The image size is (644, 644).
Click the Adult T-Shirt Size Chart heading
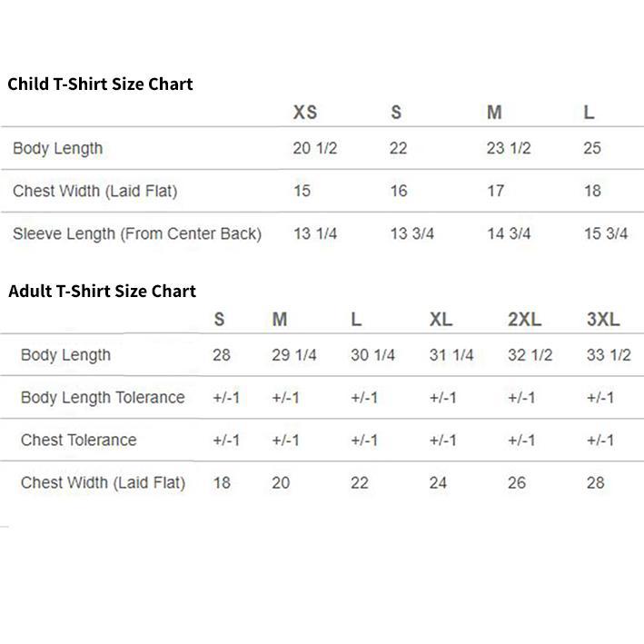click(102, 292)
